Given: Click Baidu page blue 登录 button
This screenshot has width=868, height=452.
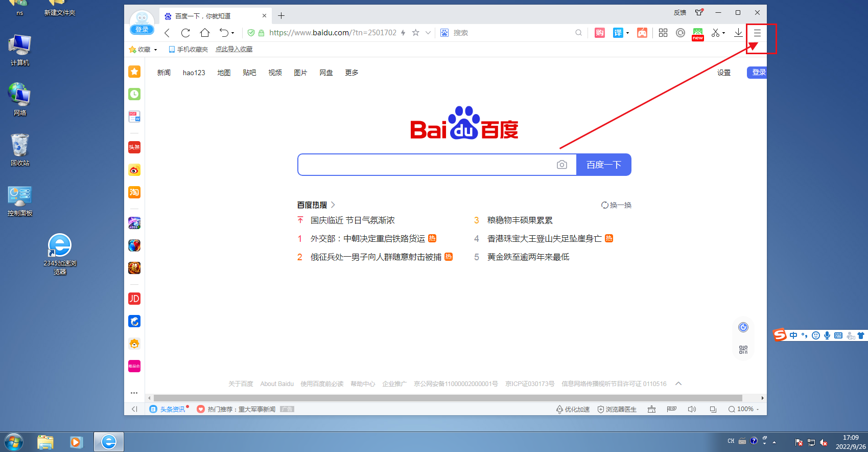Looking at the screenshot, I should 757,73.
